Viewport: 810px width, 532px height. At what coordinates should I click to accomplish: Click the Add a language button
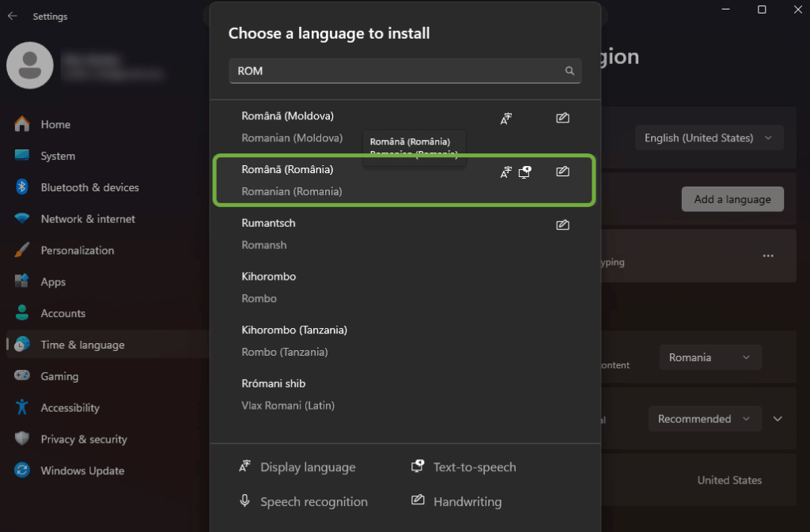(x=732, y=199)
